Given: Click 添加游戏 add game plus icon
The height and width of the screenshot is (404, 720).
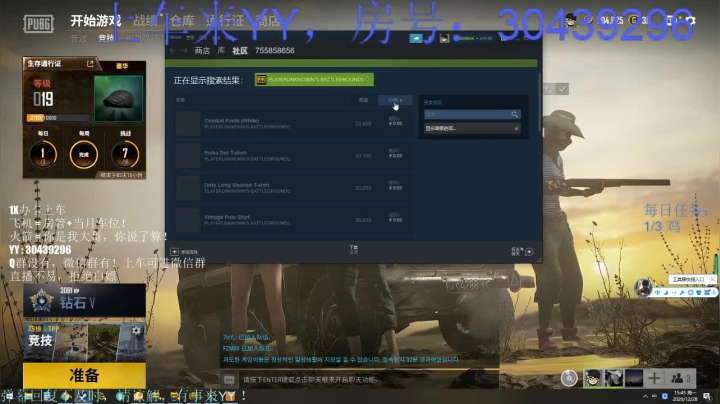Looking at the screenshot, I should click(174, 252).
